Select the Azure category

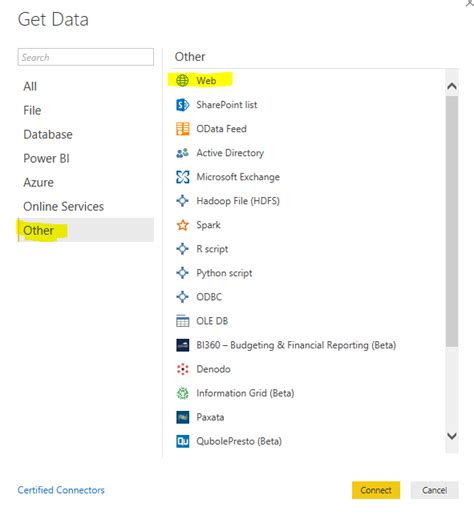[38, 182]
